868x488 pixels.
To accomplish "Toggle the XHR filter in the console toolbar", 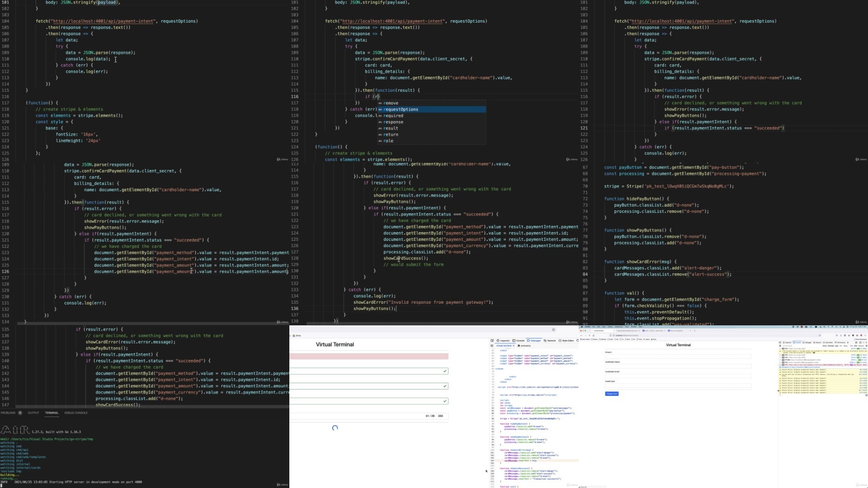I will click(x=855, y=346).
